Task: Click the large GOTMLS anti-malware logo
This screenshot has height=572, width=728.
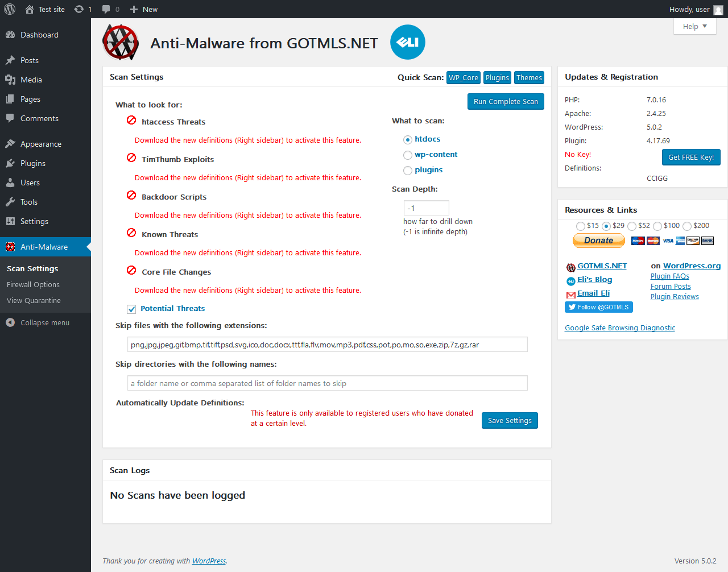Action: tap(121, 42)
